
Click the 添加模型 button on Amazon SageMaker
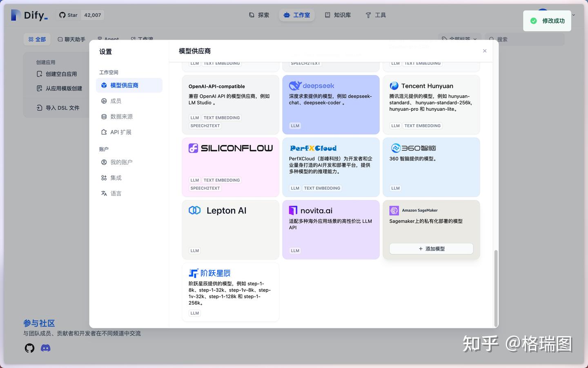click(x=431, y=249)
